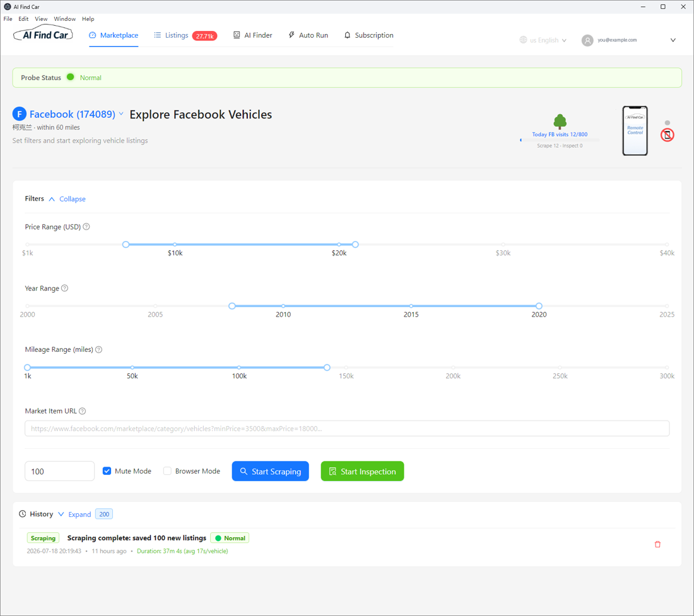Click the Start Inspection button
Image resolution: width=694 pixels, height=616 pixels.
point(362,472)
